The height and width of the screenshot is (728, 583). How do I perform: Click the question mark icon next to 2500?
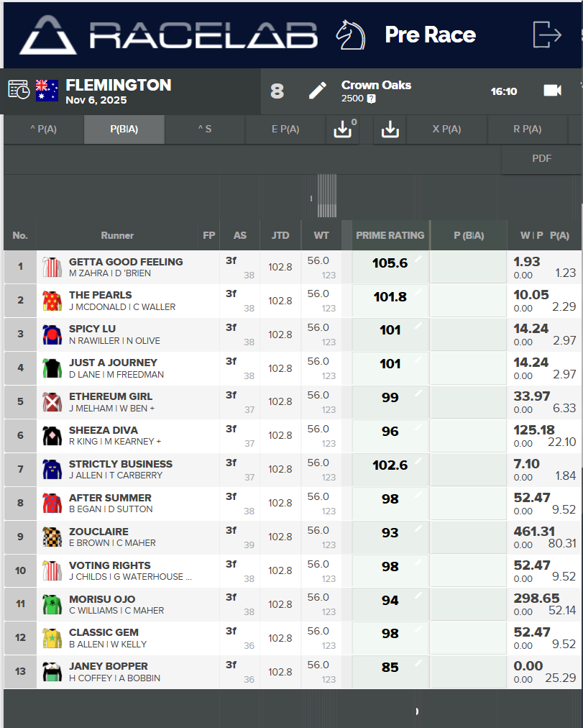coord(371,99)
